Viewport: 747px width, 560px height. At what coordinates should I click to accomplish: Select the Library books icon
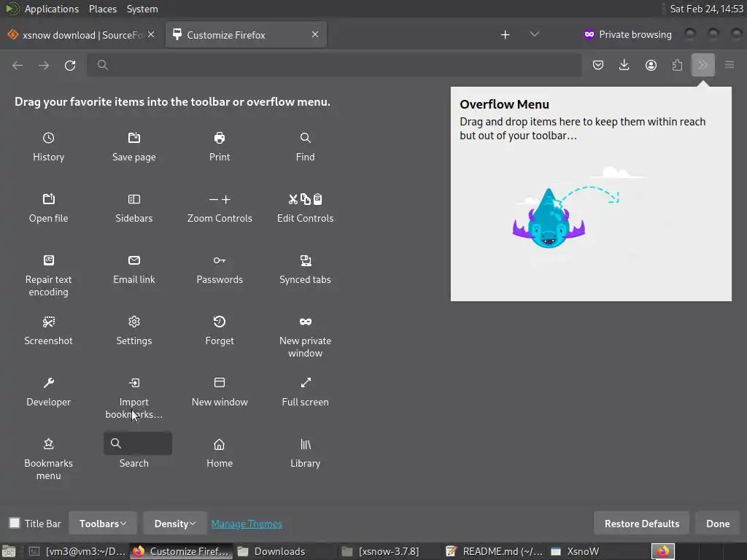coord(306,444)
